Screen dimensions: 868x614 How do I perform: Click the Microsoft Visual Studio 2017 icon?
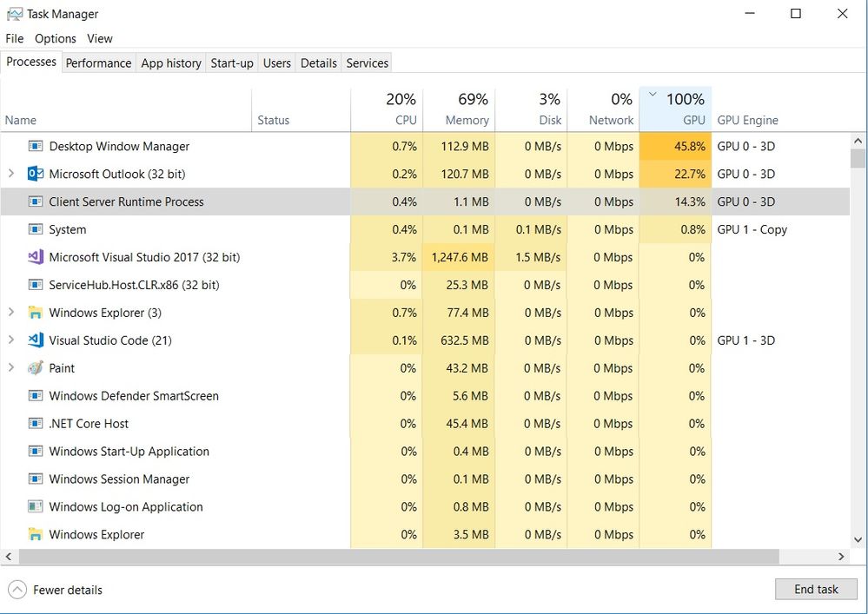pyautogui.click(x=36, y=257)
